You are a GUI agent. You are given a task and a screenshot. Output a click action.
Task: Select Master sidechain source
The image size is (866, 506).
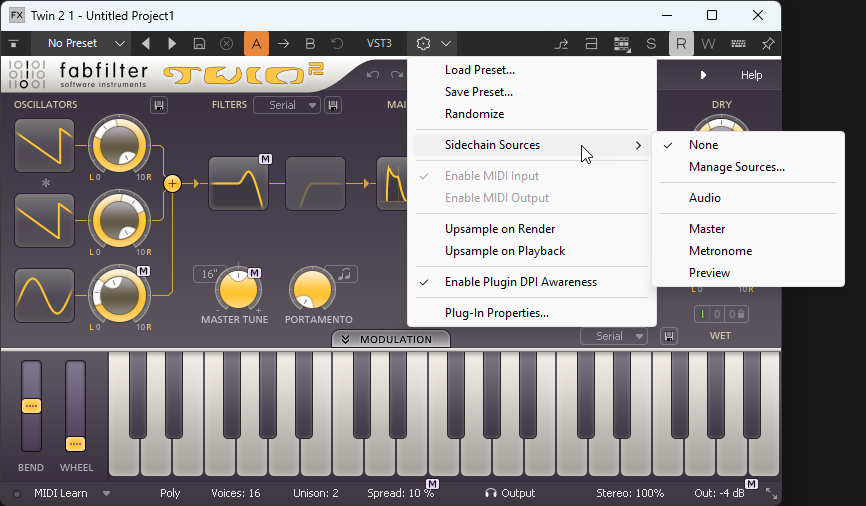click(748, 229)
